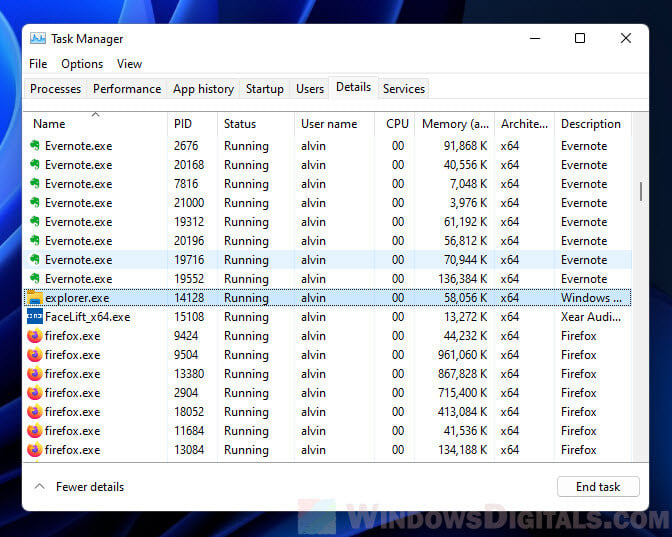
Task: Click memory value 867,828 K
Action: (462, 374)
